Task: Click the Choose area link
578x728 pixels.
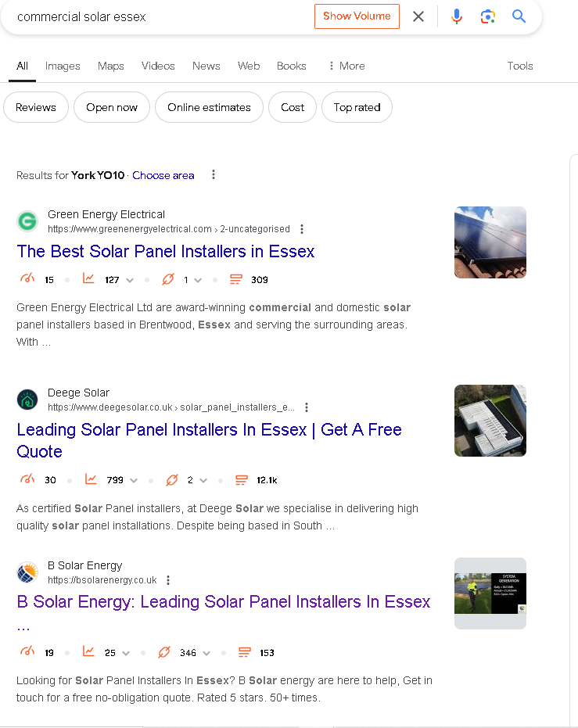Action: [163, 175]
